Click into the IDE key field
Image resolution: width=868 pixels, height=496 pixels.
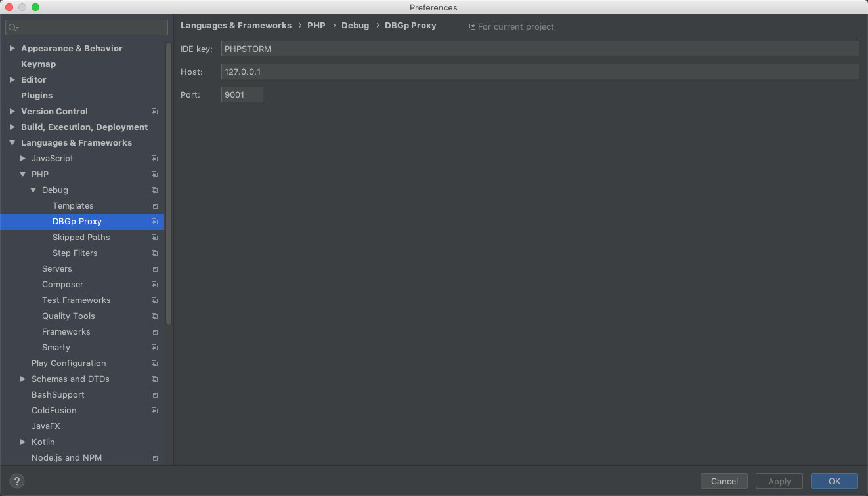click(x=539, y=49)
